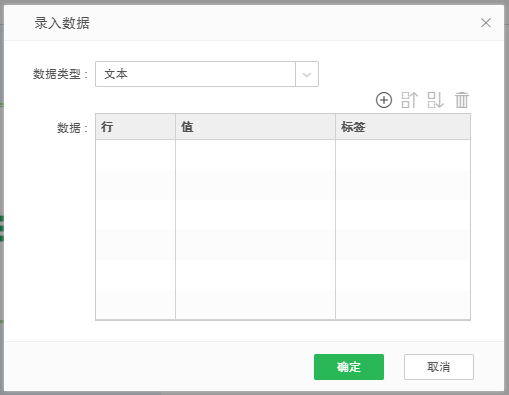Cancel with the 取消 button
The height and width of the screenshot is (395, 509).
click(439, 367)
